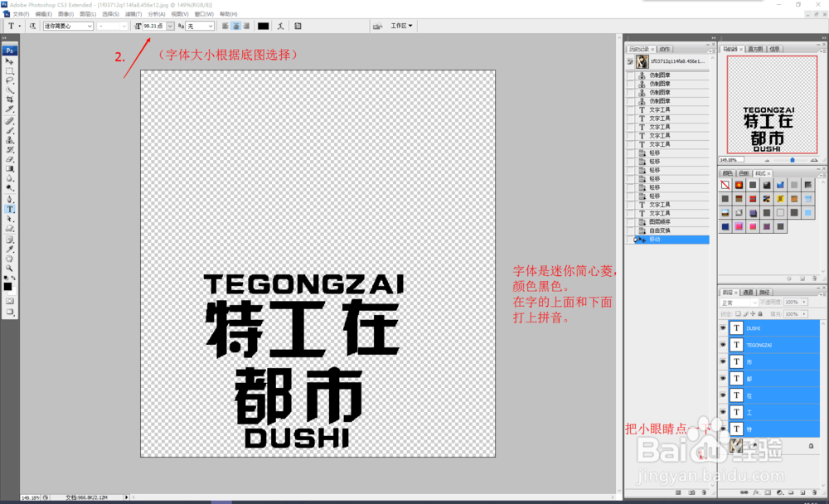Image resolution: width=829 pixels, height=504 pixels.
Task: Click Link layers icon in Layers panel
Action: pyautogui.click(x=744, y=492)
